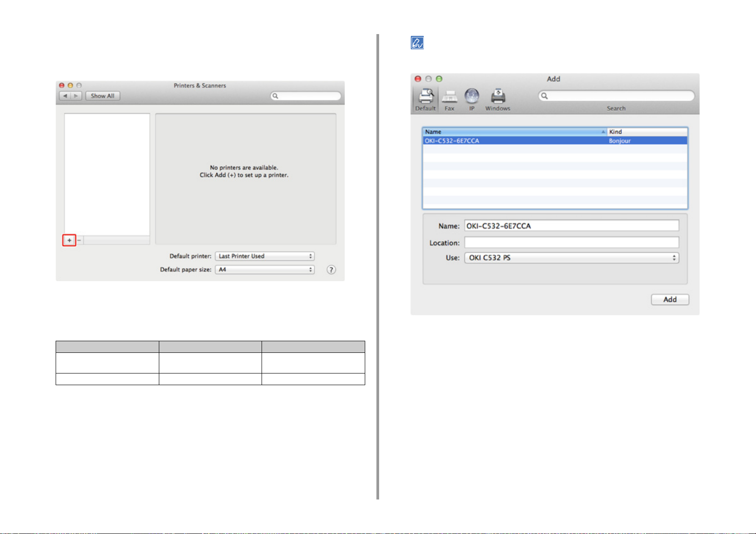Click the Add button
The image size is (756, 534).
coord(670,300)
